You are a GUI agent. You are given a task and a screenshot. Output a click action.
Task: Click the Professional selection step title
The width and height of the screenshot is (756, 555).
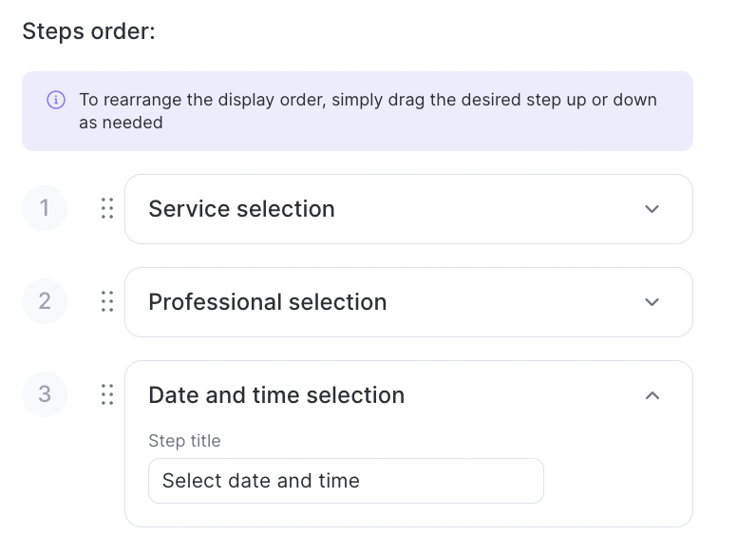267,302
